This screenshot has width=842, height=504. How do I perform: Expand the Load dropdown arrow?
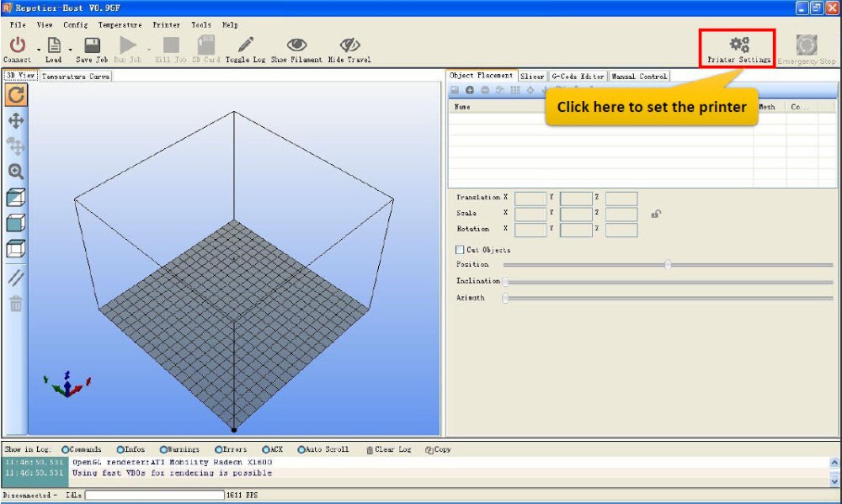click(70, 49)
